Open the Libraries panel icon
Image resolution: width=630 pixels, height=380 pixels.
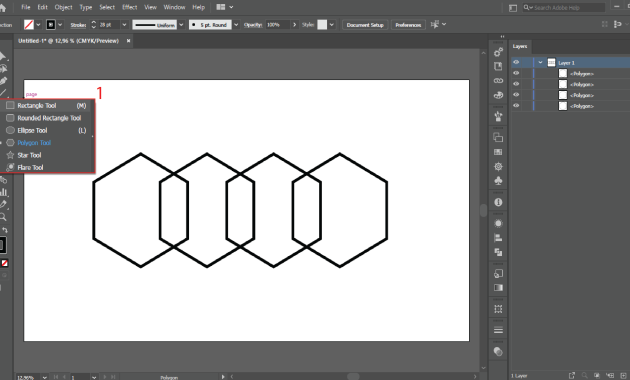[x=498, y=66]
